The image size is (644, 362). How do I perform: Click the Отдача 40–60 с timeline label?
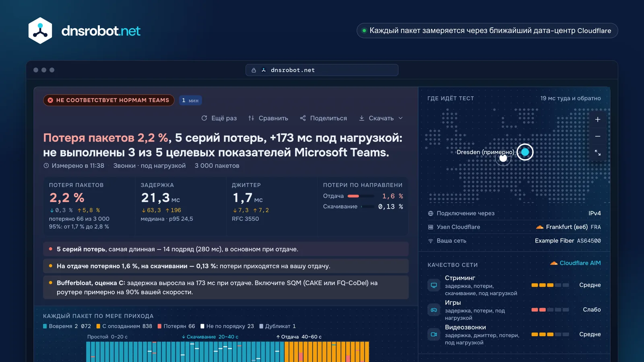[299, 337]
